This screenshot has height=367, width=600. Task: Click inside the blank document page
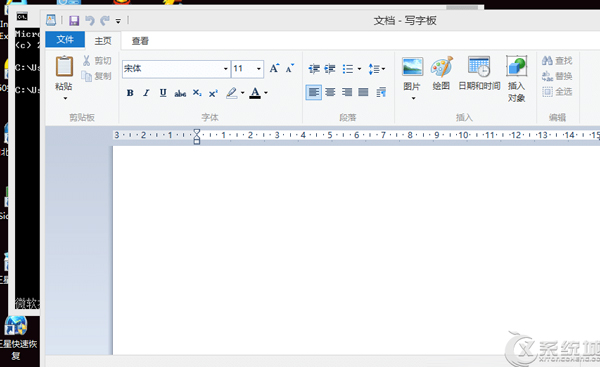pos(356,249)
